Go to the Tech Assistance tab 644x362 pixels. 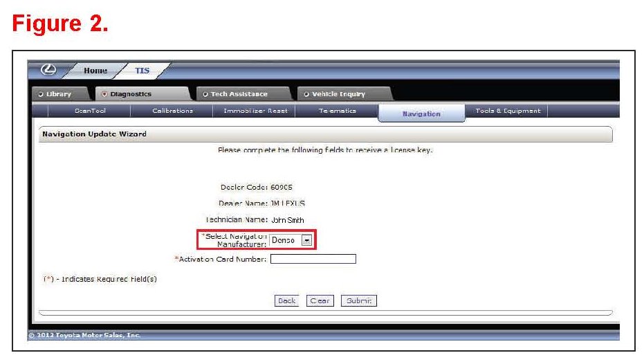(x=239, y=94)
